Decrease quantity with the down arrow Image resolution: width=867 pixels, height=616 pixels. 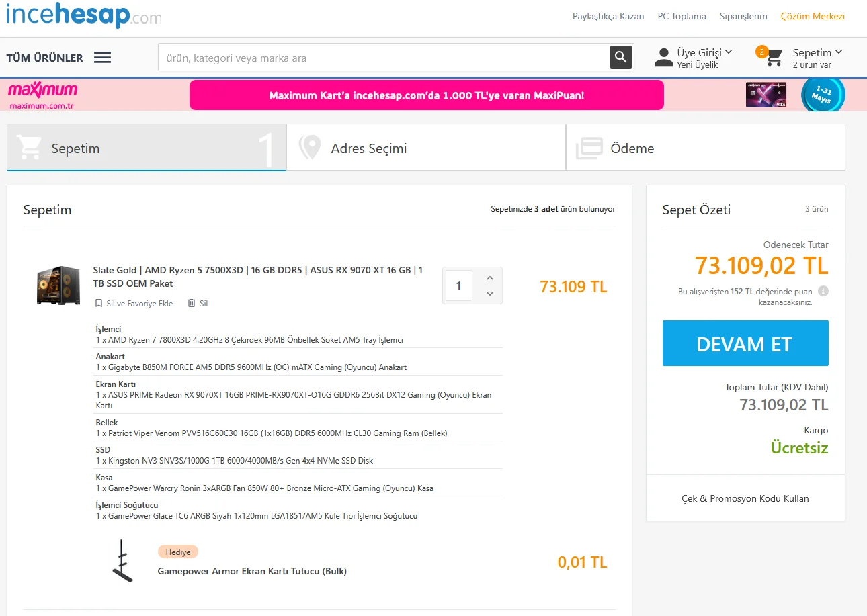[x=489, y=294]
